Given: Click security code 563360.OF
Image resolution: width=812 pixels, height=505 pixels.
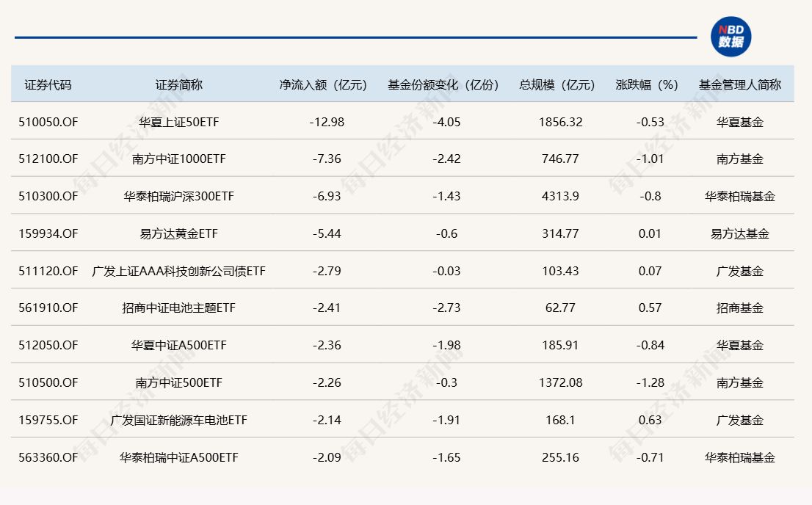Looking at the screenshot, I should point(48,458).
